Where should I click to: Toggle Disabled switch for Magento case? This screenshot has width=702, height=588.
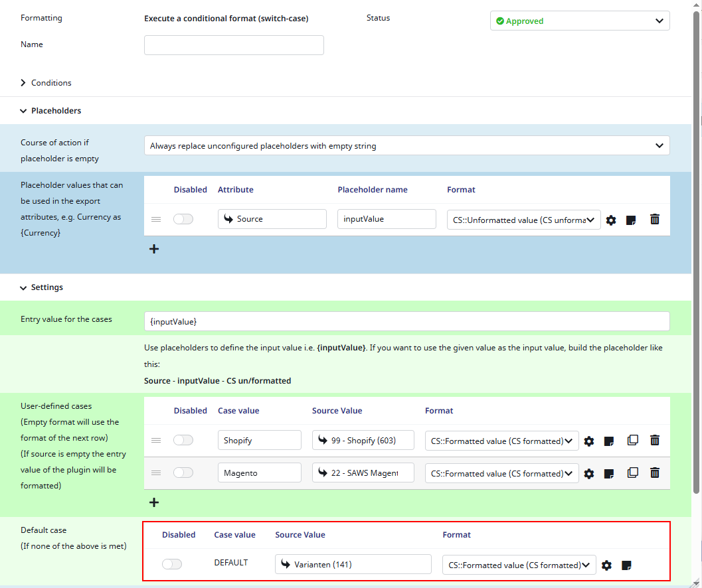click(183, 473)
